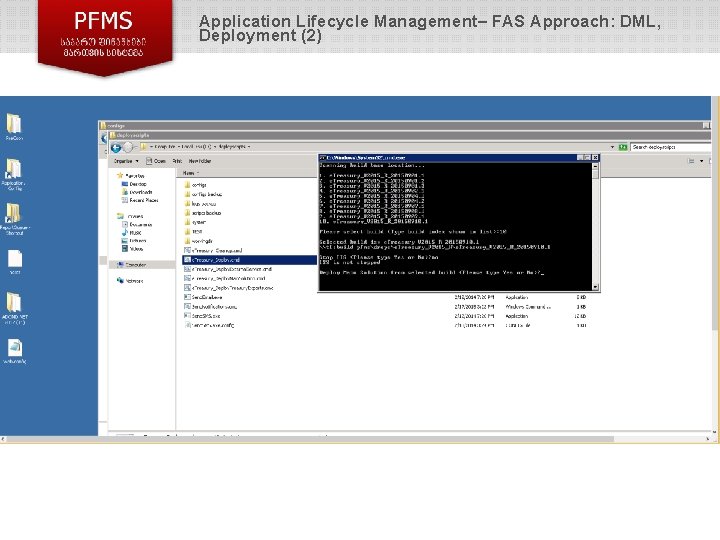Image resolution: width=720 pixels, height=540 pixels.
Task: Click the Print toolbar button
Action: pyautogui.click(x=177, y=161)
